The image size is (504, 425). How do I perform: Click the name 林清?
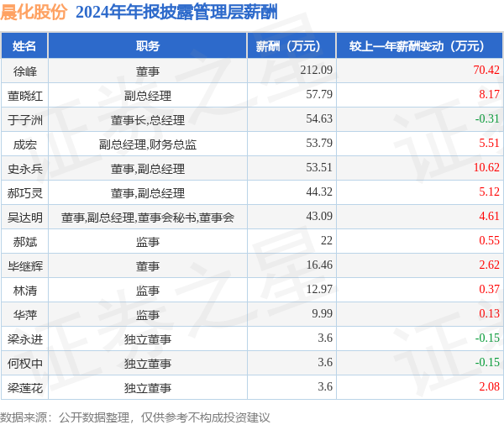(x=24, y=291)
